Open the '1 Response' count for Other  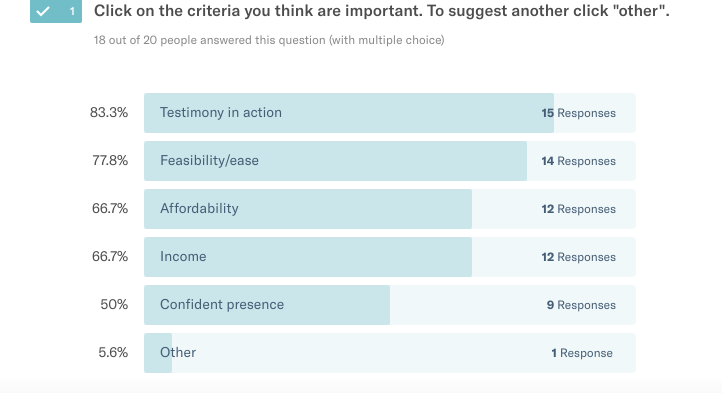[x=582, y=353]
